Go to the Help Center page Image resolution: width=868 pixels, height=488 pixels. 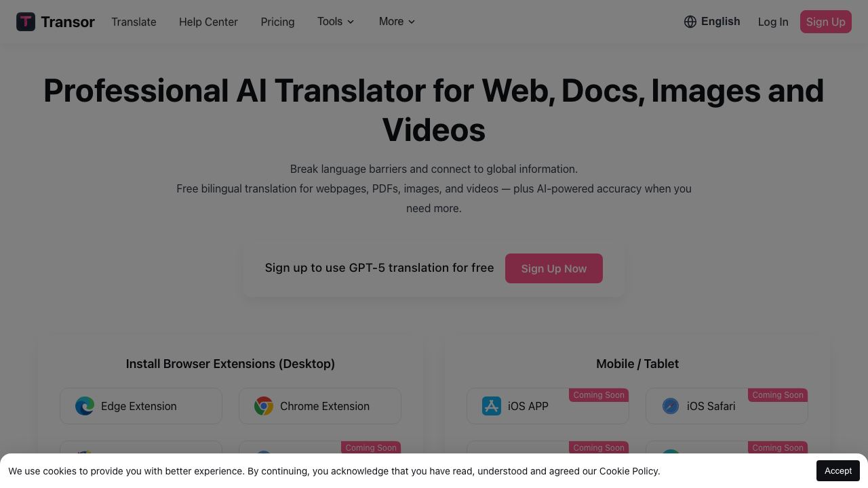click(x=208, y=22)
